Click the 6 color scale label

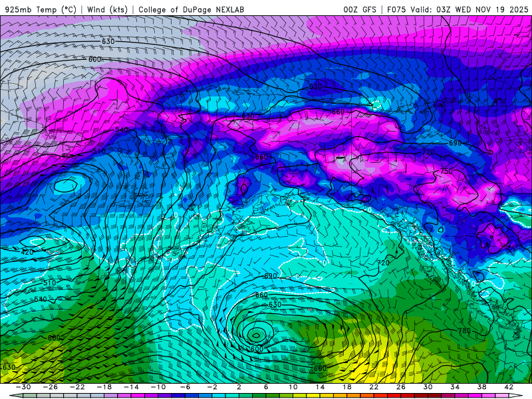point(266,387)
